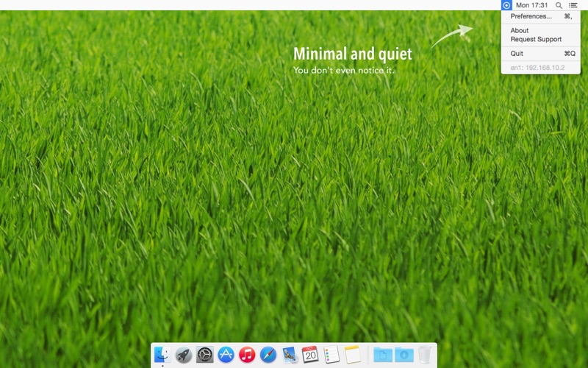Open Finder from the Dock
This screenshot has width=588, height=368.
162,354
